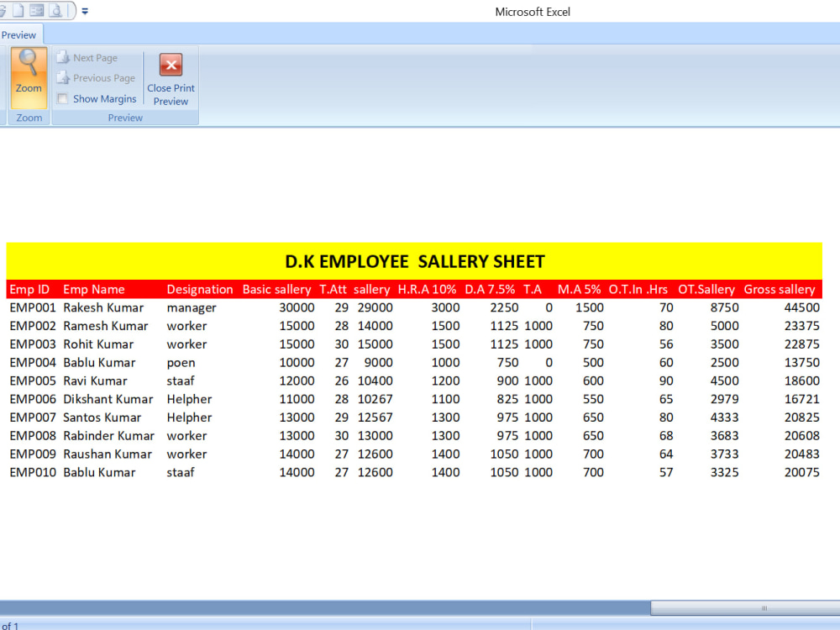
Task: Click gross sallery value 13750
Action: tap(802, 363)
